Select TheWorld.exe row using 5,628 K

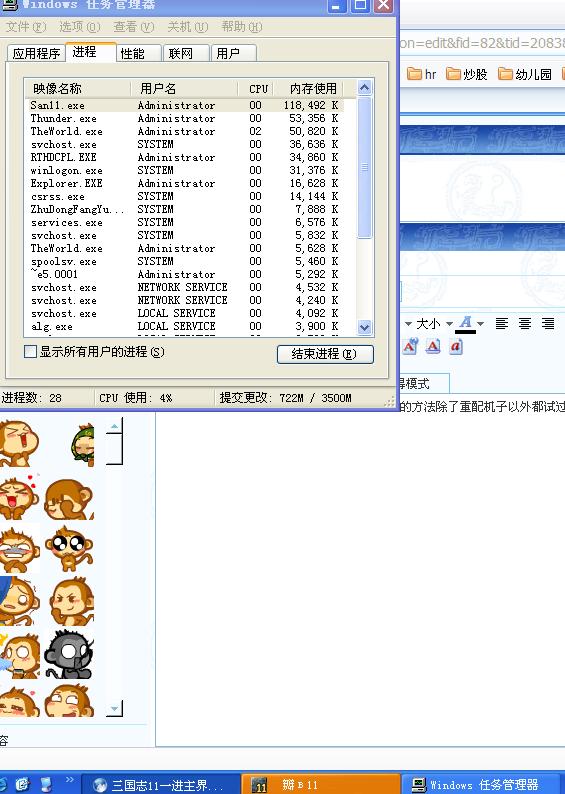pyautogui.click(x=184, y=248)
